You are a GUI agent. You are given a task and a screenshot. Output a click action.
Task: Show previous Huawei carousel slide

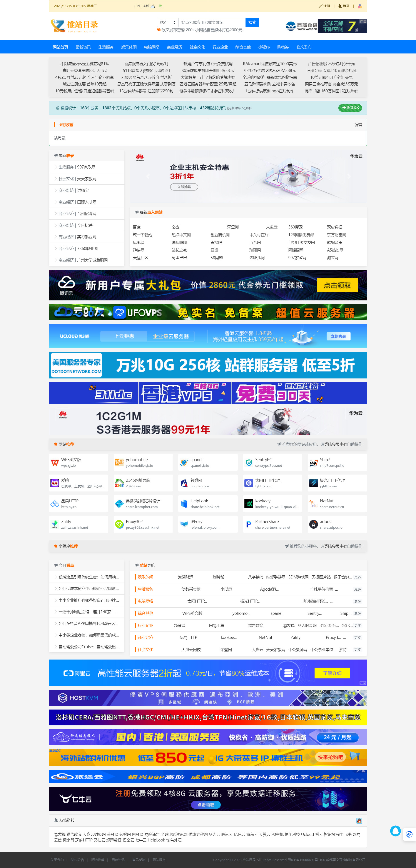pos(148,176)
